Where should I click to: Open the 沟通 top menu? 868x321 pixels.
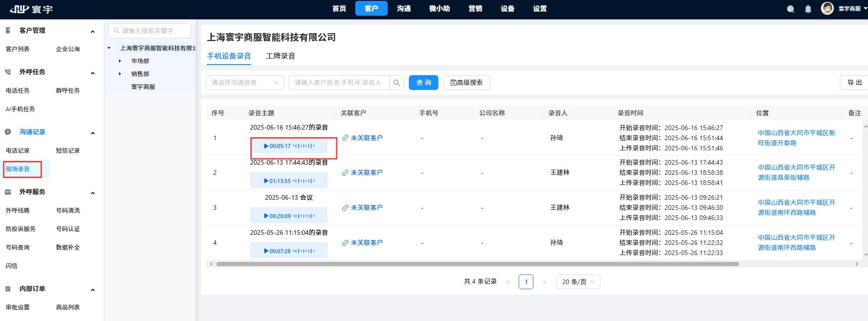(404, 8)
